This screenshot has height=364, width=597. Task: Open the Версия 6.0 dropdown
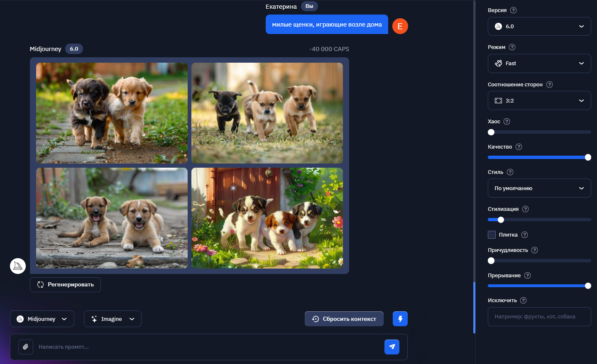click(539, 27)
